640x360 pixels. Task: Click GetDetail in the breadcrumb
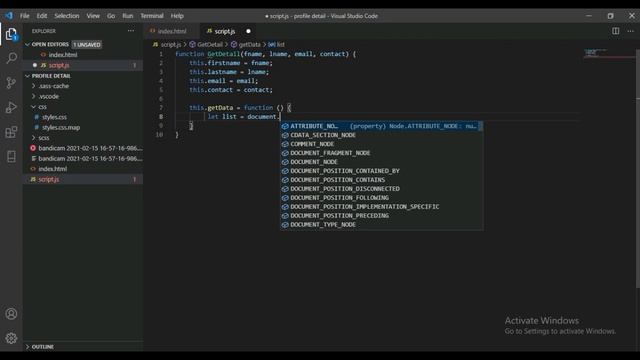point(210,44)
